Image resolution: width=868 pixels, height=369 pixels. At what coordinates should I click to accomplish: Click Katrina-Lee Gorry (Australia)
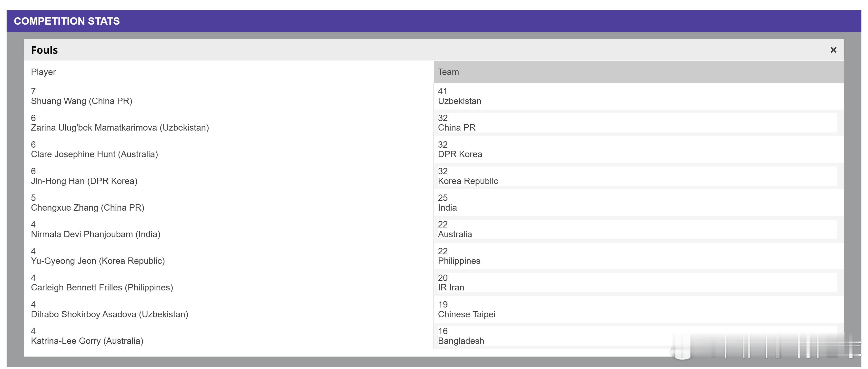[87, 341]
